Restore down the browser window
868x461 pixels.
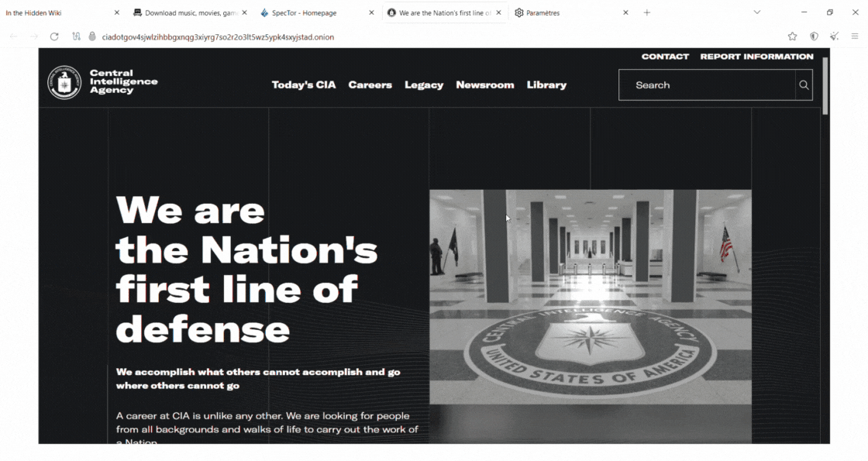click(830, 12)
